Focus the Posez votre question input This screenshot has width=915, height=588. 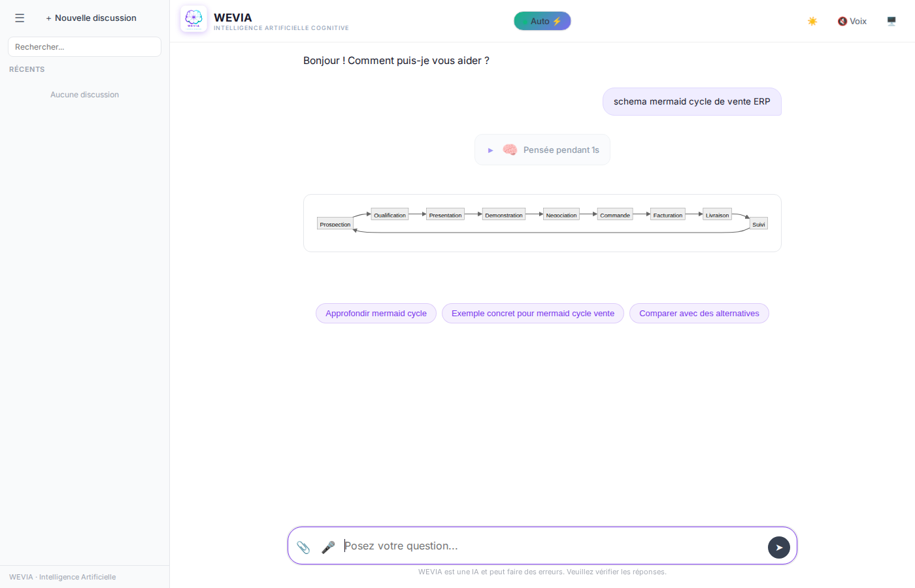pyautogui.click(x=549, y=546)
